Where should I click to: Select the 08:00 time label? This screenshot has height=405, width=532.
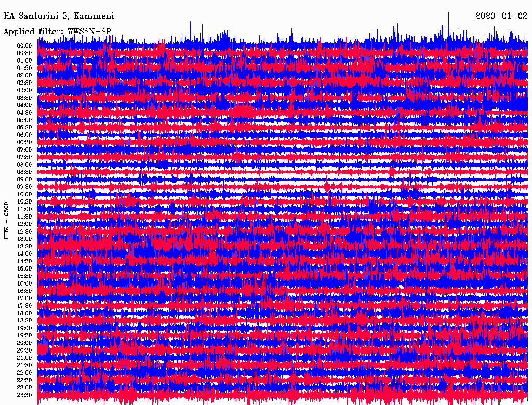pos(24,165)
